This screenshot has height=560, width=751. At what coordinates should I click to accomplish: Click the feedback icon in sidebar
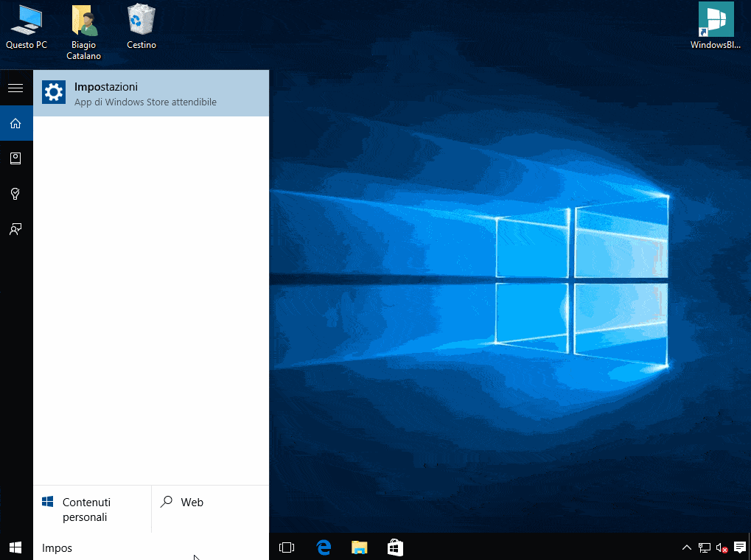pyautogui.click(x=15, y=229)
